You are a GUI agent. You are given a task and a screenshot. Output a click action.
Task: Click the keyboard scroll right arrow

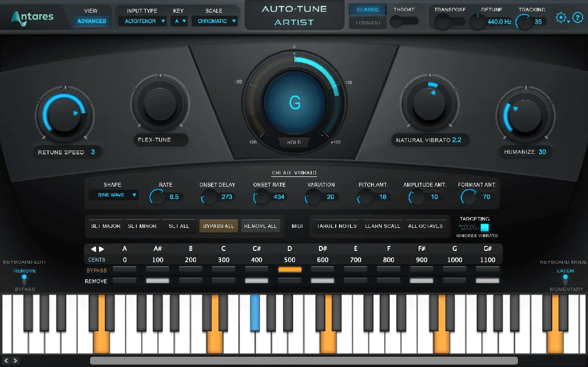coord(15,361)
